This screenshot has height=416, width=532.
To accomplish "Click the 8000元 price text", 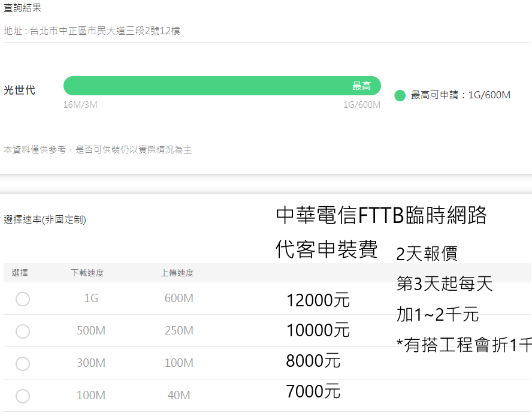I will point(313,361).
